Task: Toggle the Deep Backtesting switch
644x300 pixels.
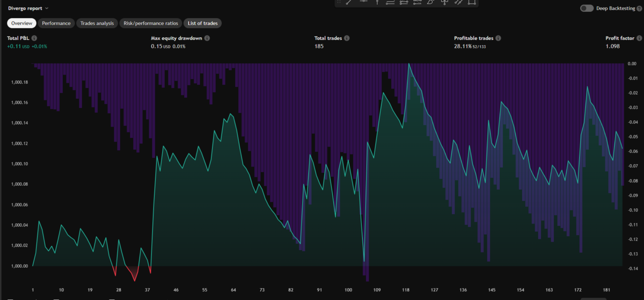Action: pyautogui.click(x=587, y=9)
